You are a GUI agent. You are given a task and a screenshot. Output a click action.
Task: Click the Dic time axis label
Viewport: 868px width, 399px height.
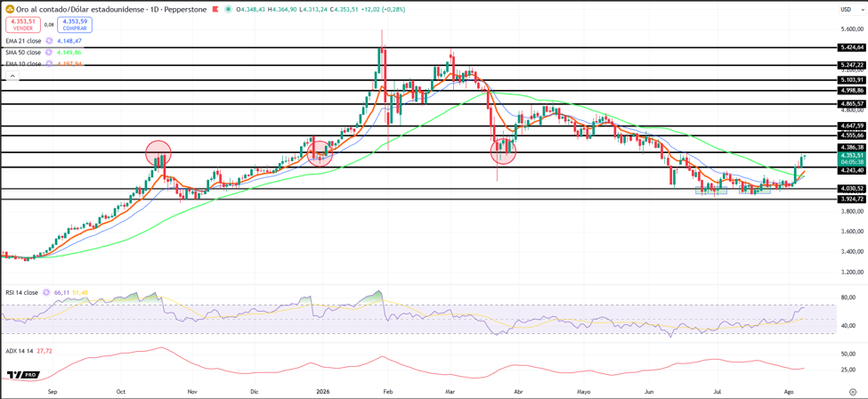click(255, 391)
